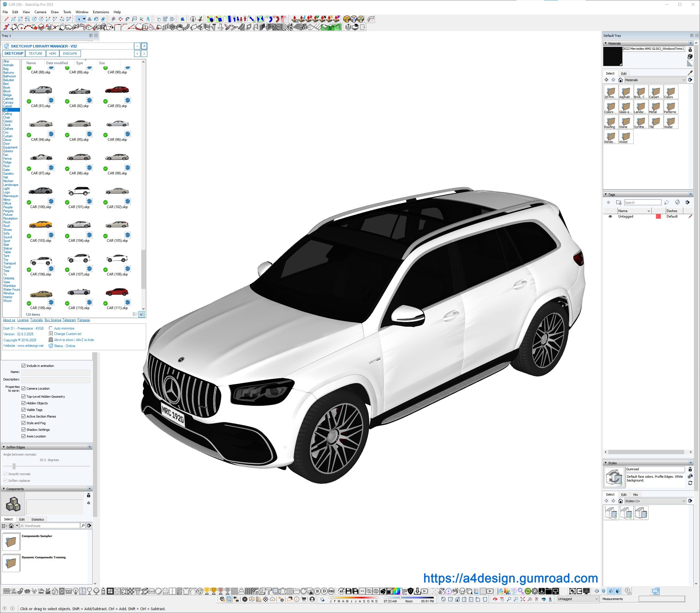
Task: Enable the Auto minimize checkbox
Action: tap(51, 328)
